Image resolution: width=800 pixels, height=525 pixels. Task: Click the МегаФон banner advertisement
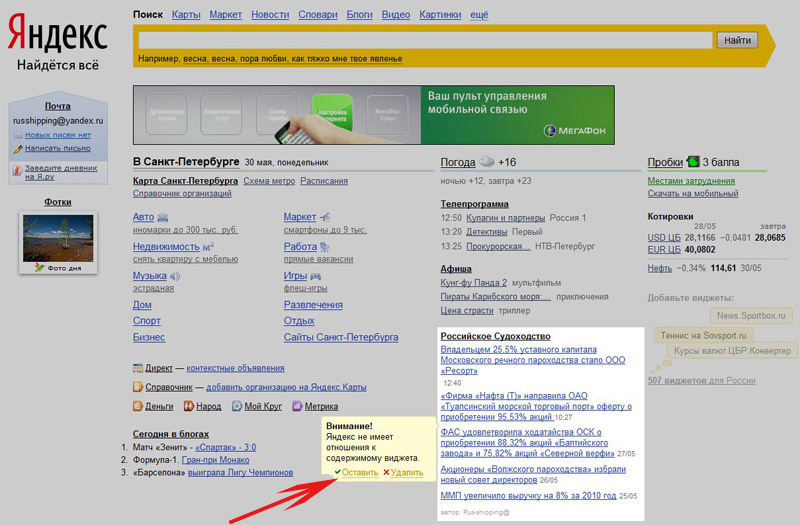click(373, 115)
